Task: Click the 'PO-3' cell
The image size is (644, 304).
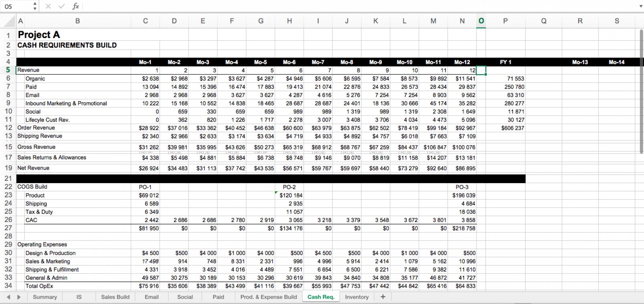Action: (462, 187)
